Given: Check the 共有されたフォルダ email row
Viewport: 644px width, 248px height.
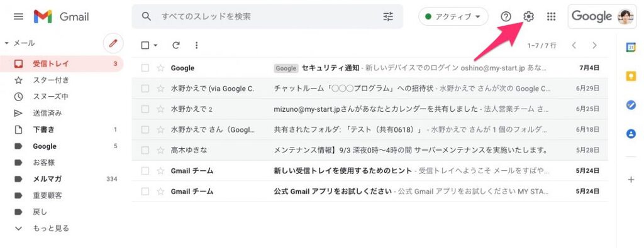Looking at the screenshot, I should pos(145,129).
